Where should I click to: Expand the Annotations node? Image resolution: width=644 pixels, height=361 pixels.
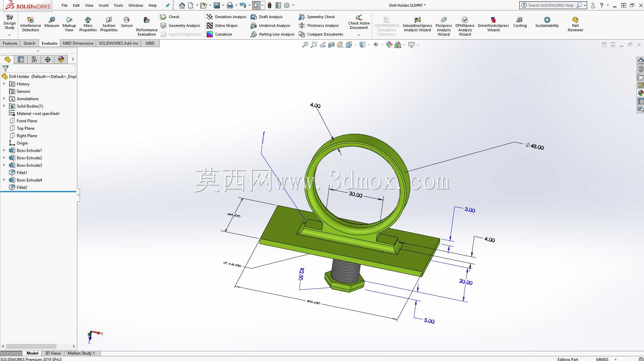(x=4, y=98)
